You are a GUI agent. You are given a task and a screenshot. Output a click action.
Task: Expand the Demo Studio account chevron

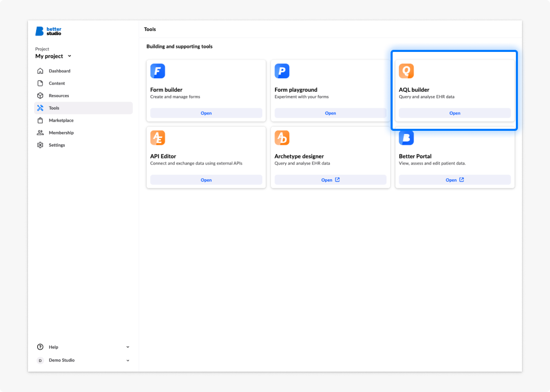pyautogui.click(x=128, y=360)
